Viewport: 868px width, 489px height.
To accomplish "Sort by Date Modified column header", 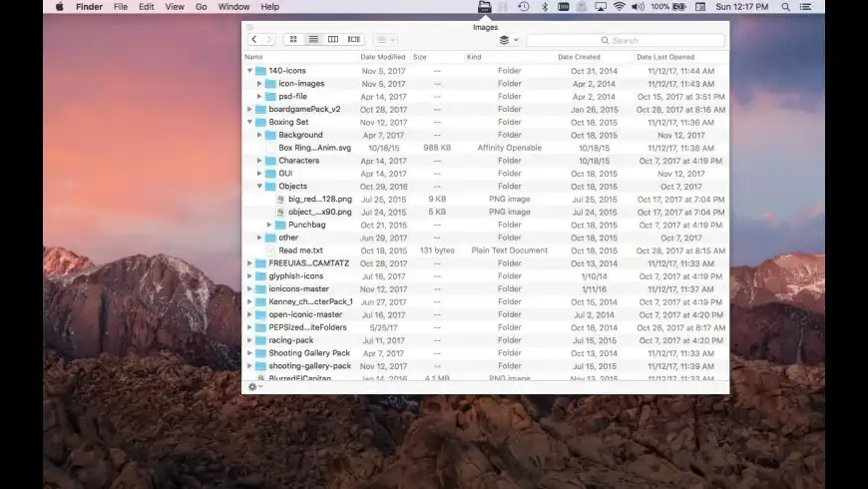I will [x=383, y=57].
